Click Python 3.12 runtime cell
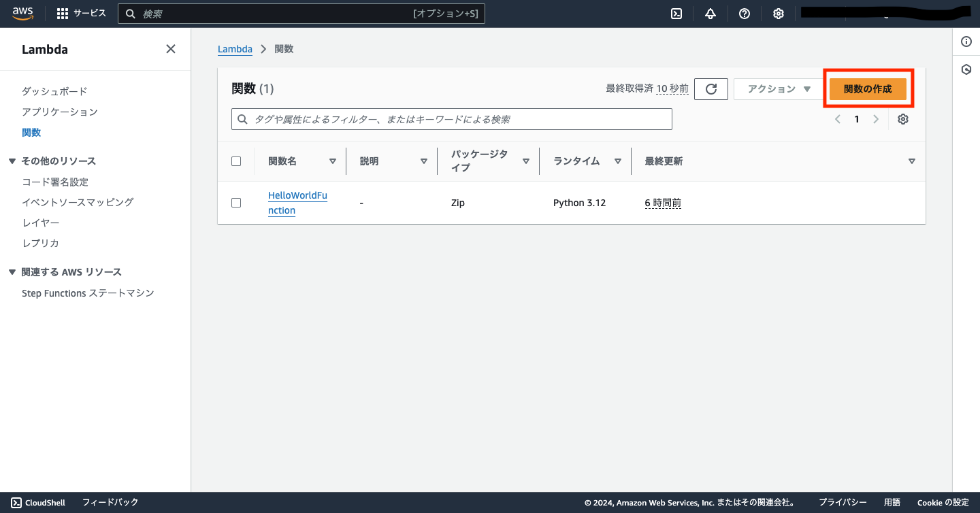 579,203
